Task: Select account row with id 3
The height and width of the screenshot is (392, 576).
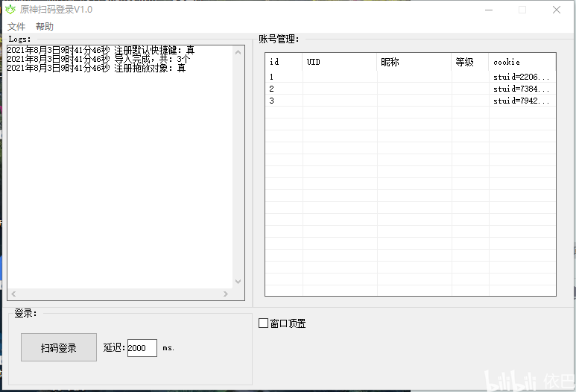Action: (411, 101)
